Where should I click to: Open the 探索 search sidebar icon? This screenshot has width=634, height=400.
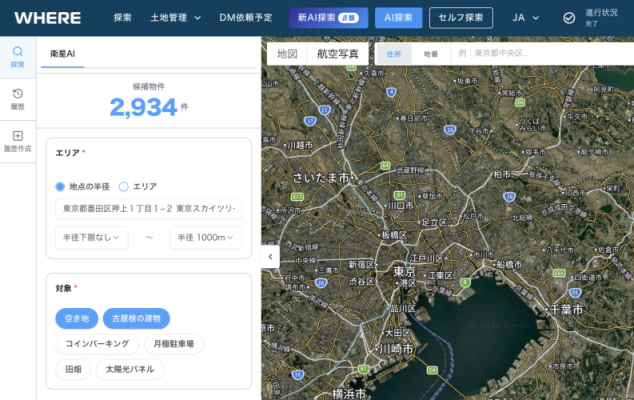(18, 57)
